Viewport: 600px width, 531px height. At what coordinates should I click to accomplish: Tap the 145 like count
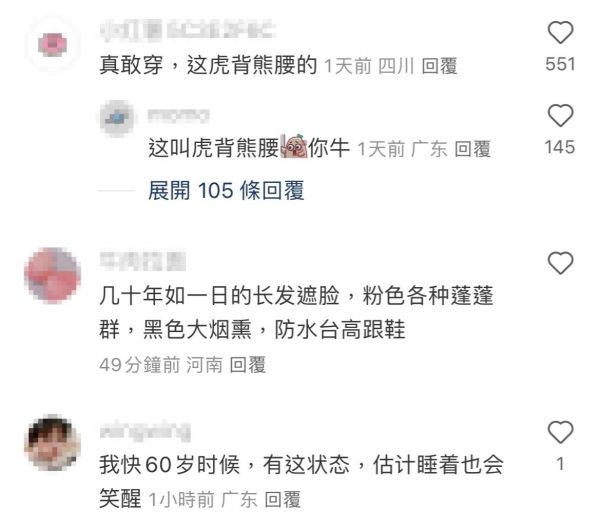(x=560, y=147)
